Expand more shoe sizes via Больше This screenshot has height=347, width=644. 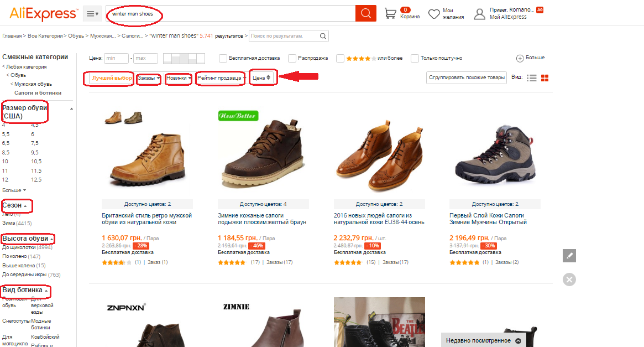14,190
